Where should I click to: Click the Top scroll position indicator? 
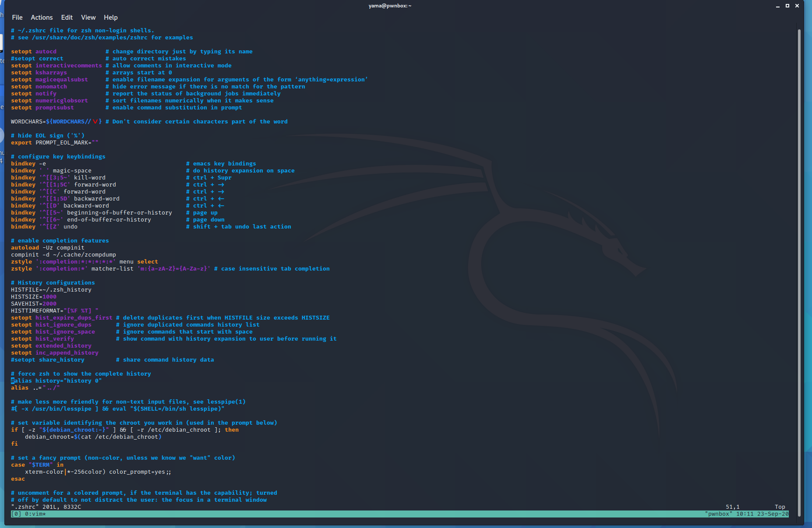[x=780, y=507]
